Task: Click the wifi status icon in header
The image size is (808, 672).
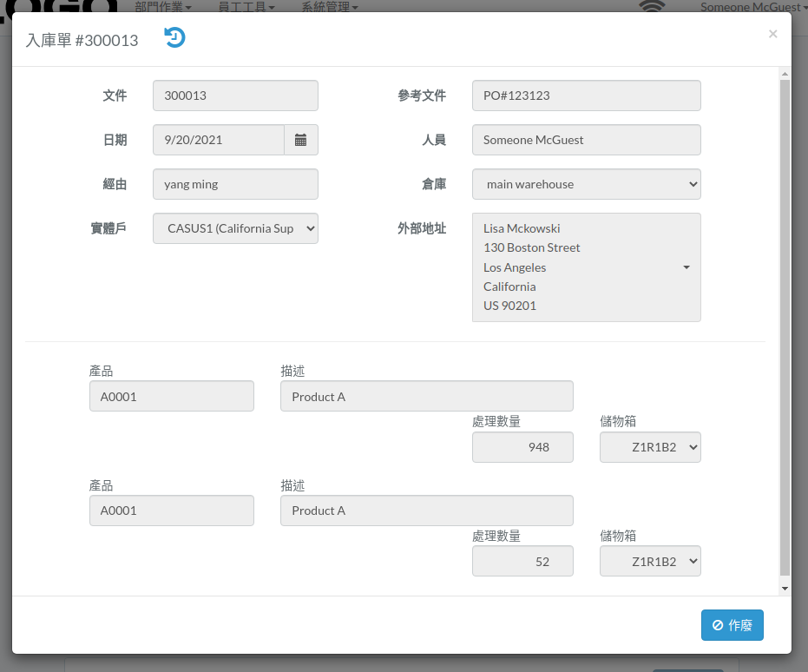Action: (652, 6)
